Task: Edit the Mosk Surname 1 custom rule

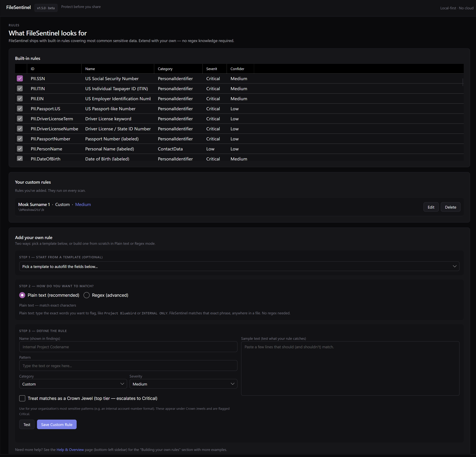Action: [x=431, y=207]
